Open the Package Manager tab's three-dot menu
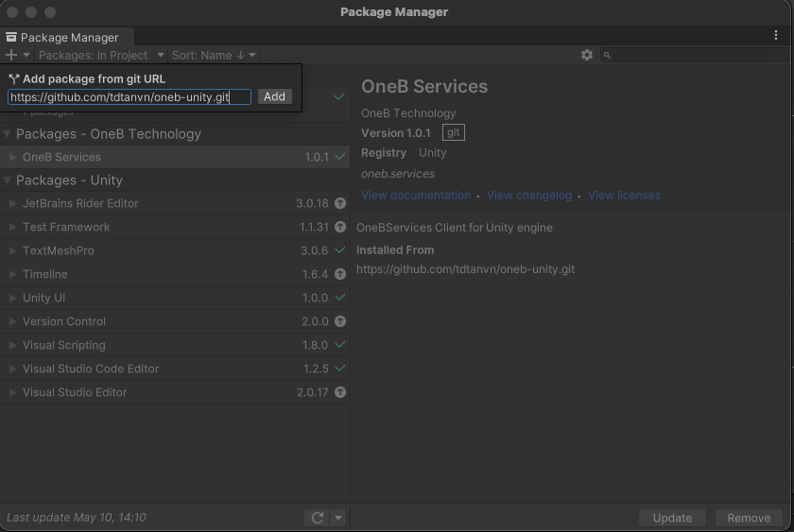Viewport: 794px width, 532px height. pos(776,35)
